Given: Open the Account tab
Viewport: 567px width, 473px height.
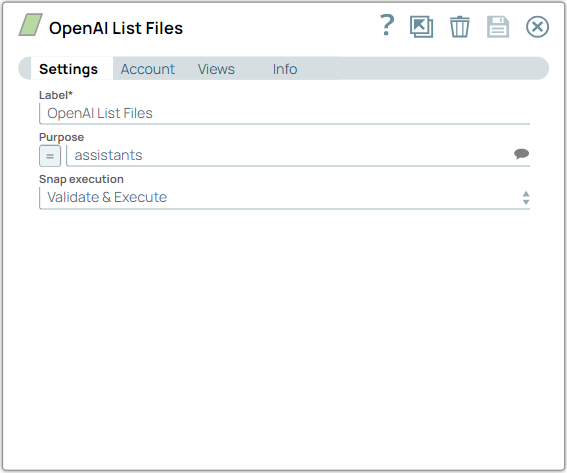Looking at the screenshot, I should (x=148, y=69).
